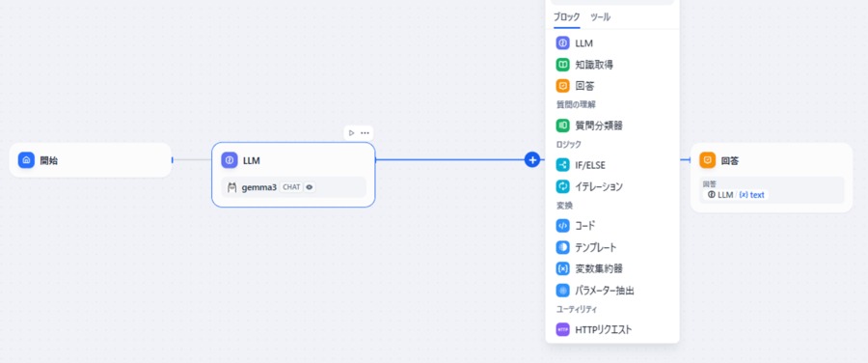Viewport: 868px width, 363px height.
Task: Choose the 知識取得 knowledge retrieval block icon
Action: (562, 65)
